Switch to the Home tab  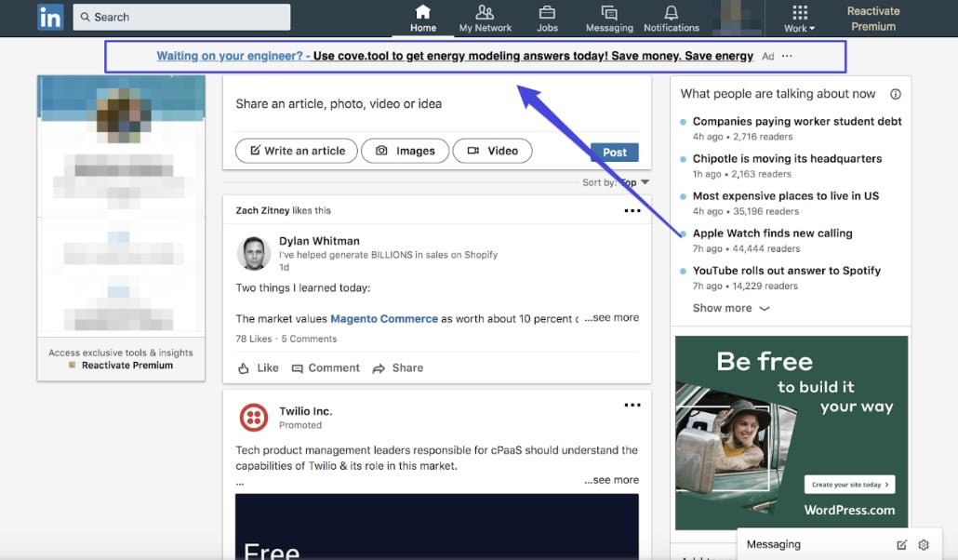coord(423,17)
